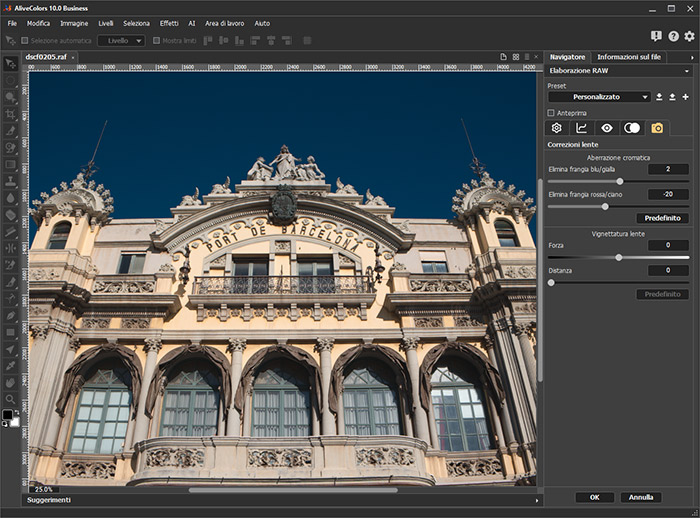Image resolution: width=700 pixels, height=518 pixels.
Task: Enable the Anteprima checkbox
Action: tap(552, 113)
